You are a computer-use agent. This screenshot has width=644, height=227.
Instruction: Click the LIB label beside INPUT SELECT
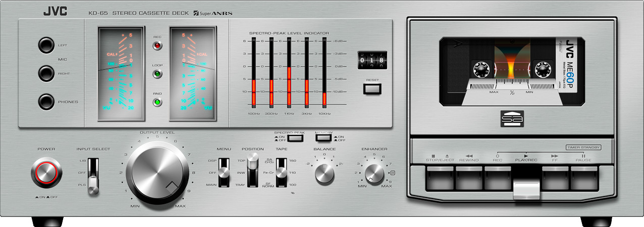pyautogui.click(x=83, y=160)
